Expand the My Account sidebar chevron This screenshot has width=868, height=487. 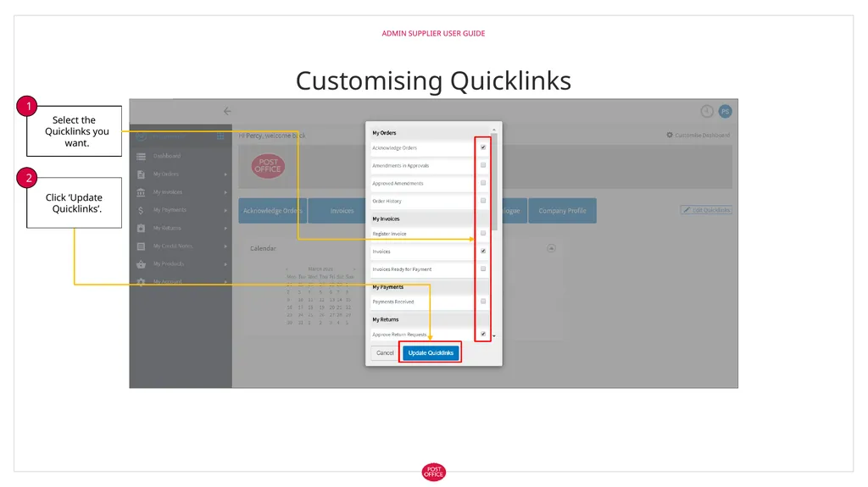pos(225,282)
